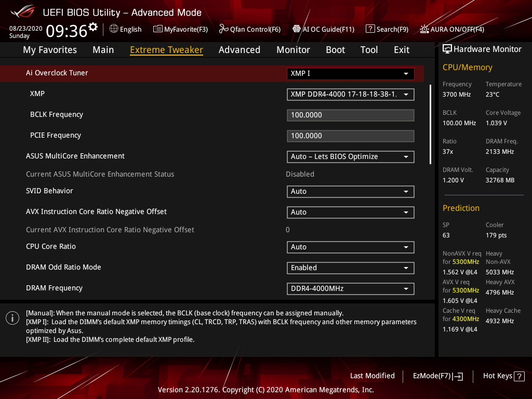Click the 09:36 clock display

[x=66, y=31]
